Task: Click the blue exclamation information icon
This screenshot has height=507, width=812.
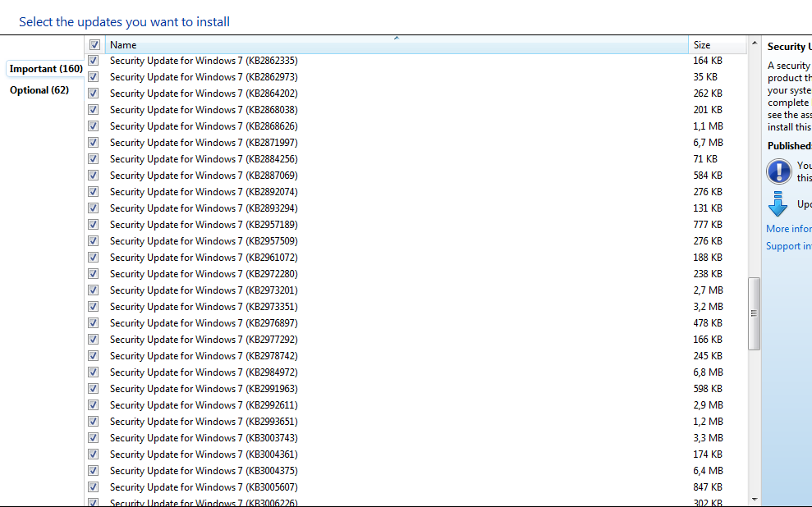Action: click(779, 171)
